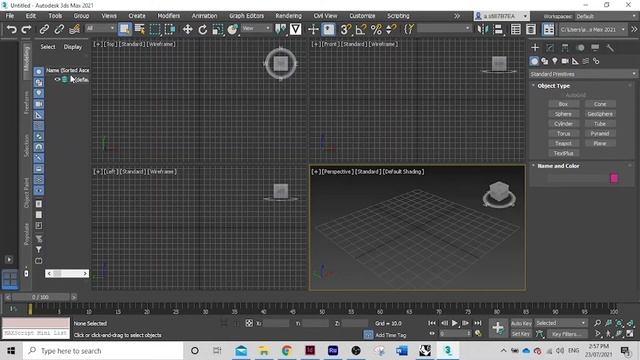Activate Select and Move tool
The image size is (640, 360).
point(187,29)
